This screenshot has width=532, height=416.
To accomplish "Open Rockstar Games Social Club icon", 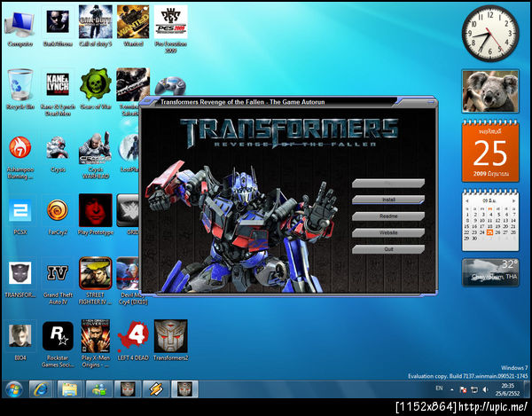I will (58, 344).
